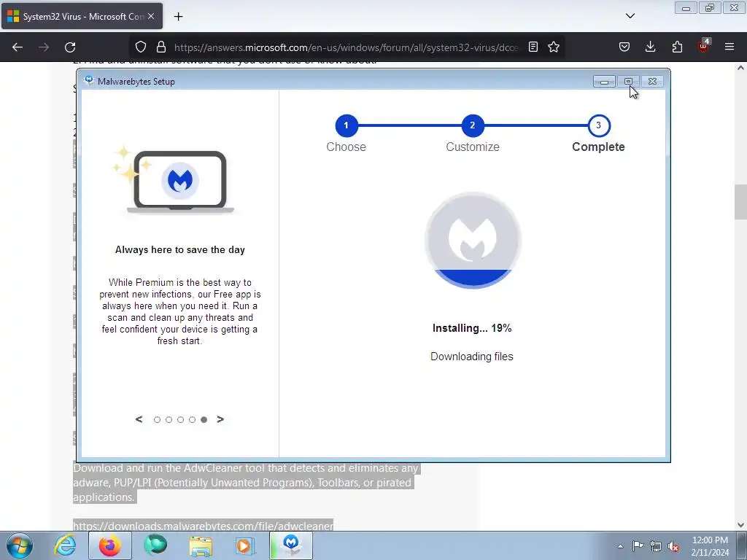Click the Always here to save the day heading
The image size is (747, 560).
180,249
